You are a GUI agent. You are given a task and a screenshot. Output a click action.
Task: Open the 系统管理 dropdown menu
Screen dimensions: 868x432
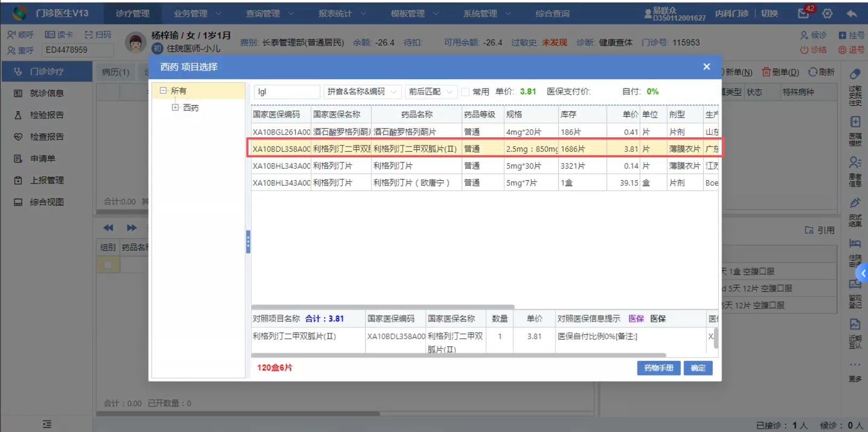pyautogui.click(x=487, y=14)
